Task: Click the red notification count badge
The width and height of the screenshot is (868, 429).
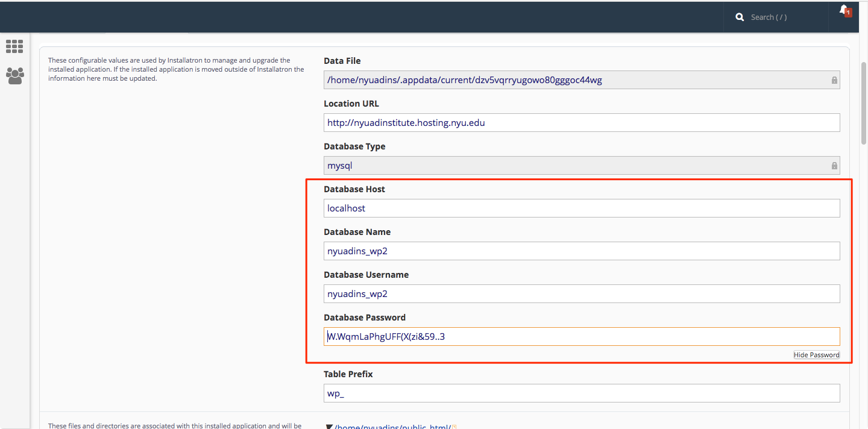Action: click(848, 12)
